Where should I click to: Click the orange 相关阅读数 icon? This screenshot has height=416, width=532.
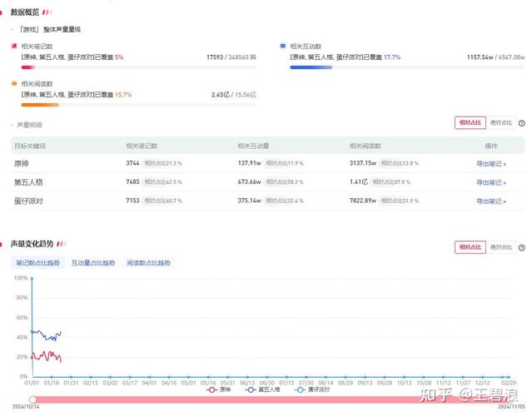point(14,84)
